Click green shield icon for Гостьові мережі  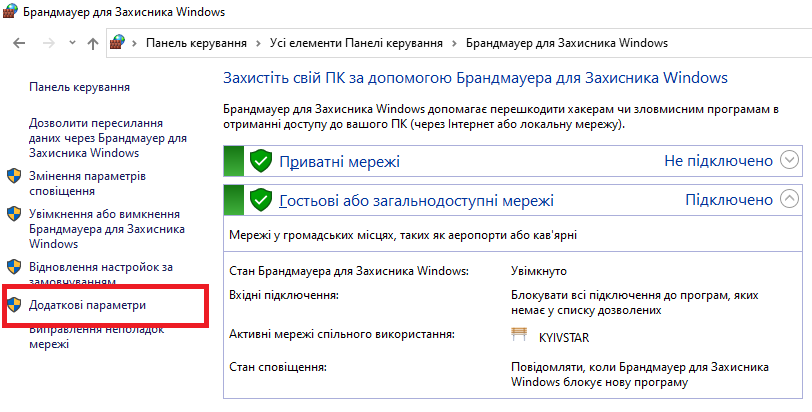260,200
